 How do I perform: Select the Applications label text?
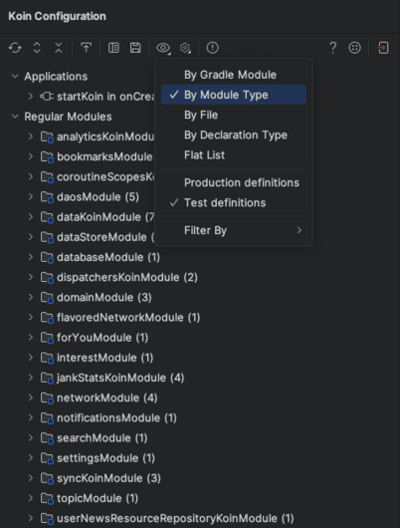pos(56,77)
